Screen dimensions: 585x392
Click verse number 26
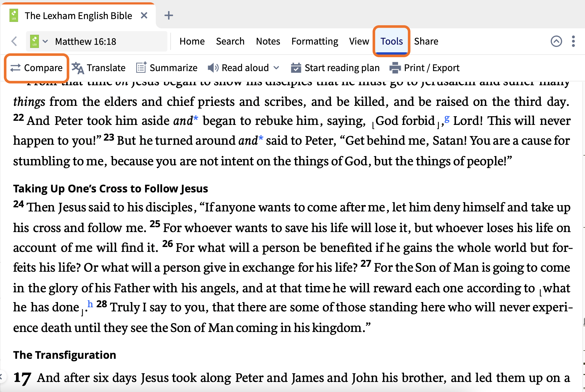pos(168,244)
